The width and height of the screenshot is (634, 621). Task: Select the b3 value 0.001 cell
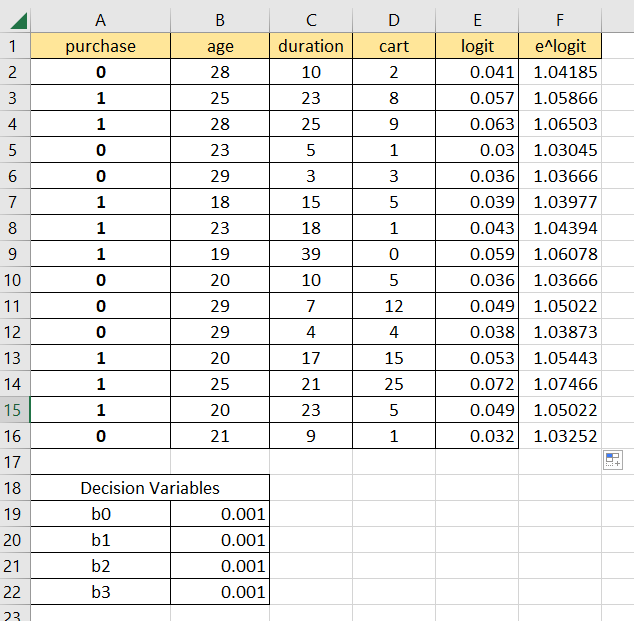(x=220, y=592)
